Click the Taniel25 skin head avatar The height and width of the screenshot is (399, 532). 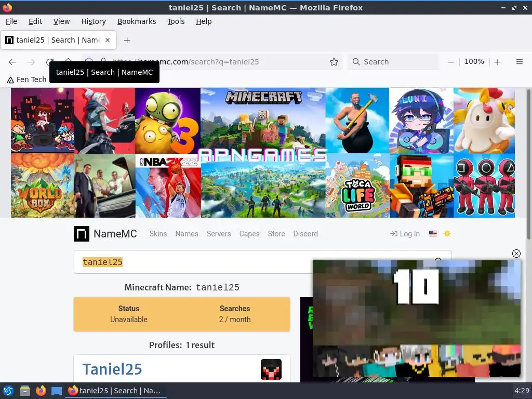(271, 369)
